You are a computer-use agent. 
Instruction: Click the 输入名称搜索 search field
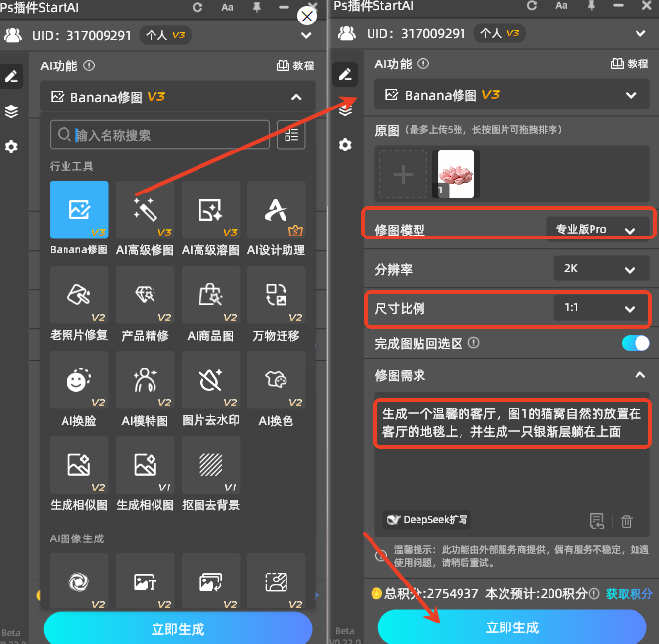pyautogui.click(x=159, y=135)
